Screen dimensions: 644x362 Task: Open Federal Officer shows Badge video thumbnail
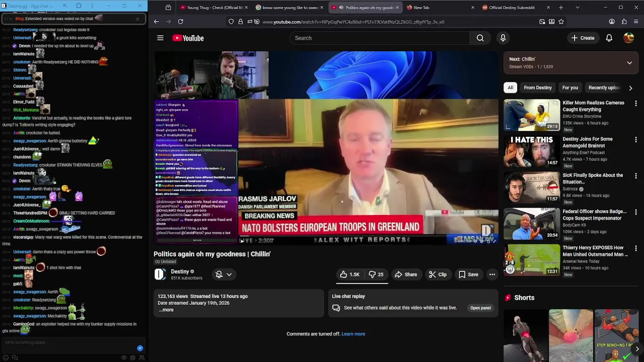(532, 224)
